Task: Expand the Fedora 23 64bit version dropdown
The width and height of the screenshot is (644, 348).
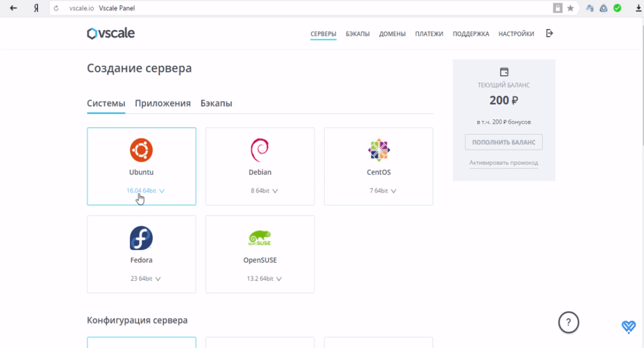Action: [146, 278]
